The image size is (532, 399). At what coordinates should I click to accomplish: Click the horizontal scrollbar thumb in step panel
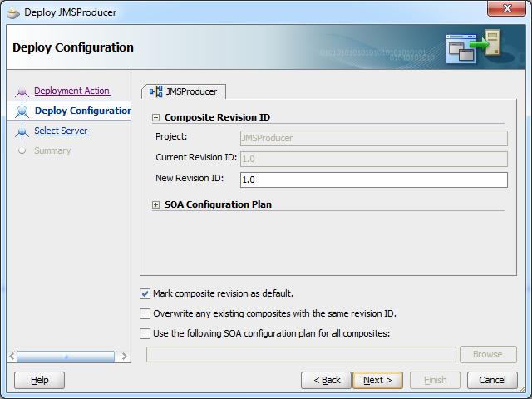pyautogui.click(x=66, y=357)
